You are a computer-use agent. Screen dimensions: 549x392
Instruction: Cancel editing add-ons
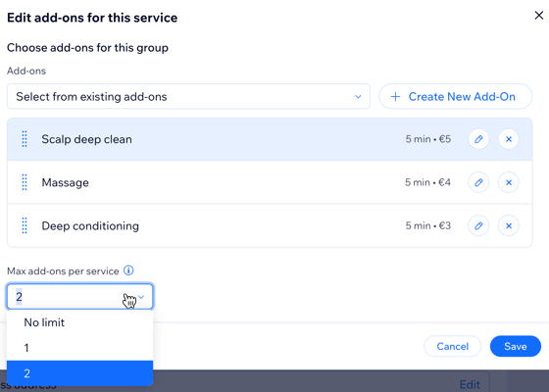click(452, 346)
